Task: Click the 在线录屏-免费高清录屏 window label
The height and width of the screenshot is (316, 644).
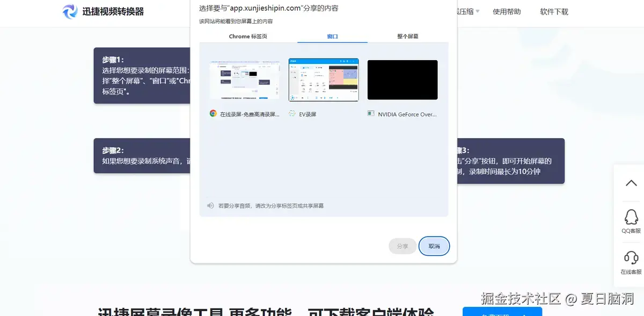Action: pyautogui.click(x=250, y=114)
